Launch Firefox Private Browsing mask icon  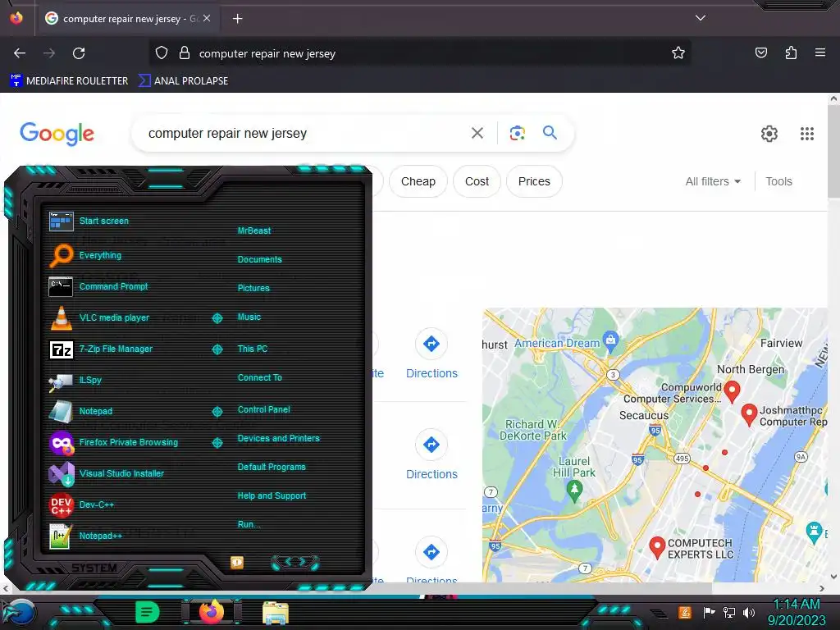62,443
